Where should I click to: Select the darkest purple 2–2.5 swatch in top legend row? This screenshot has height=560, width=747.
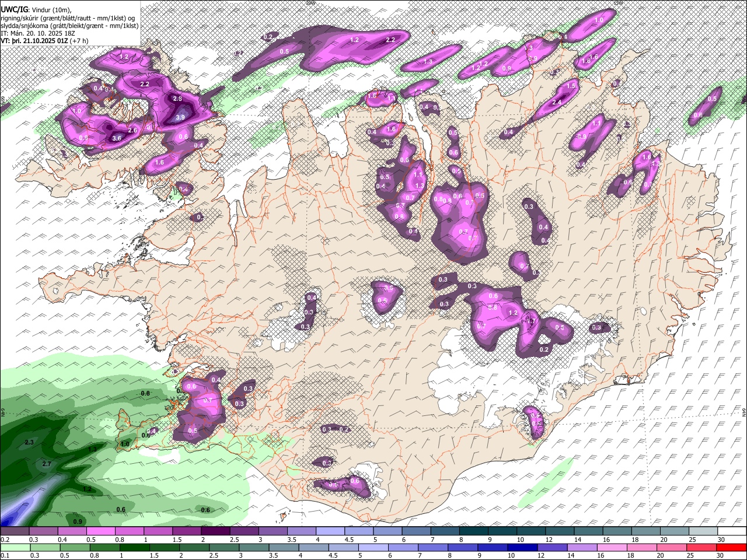215,531
